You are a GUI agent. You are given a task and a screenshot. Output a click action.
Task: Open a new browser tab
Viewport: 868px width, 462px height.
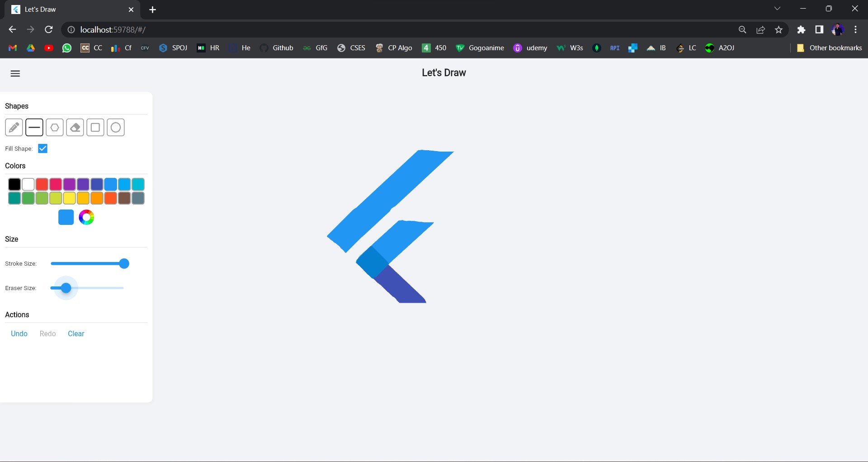click(x=153, y=10)
